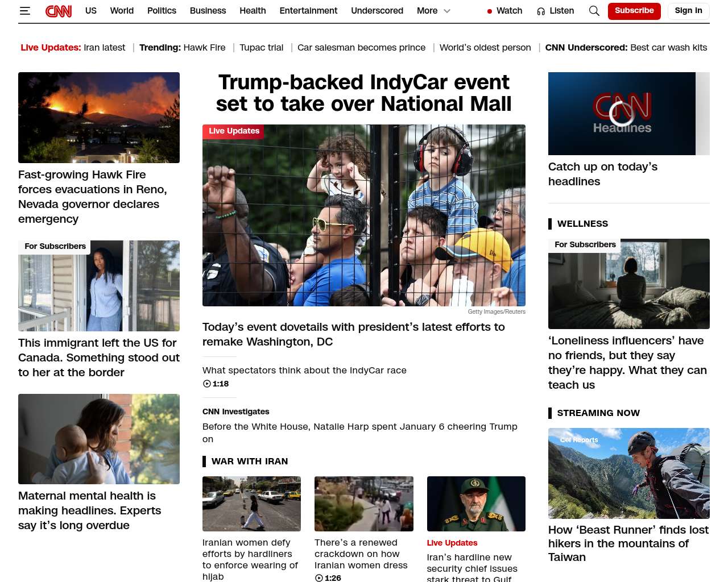This screenshot has height=582, width=728.
Task: Open the Streaming Now section heading
Action: [598, 413]
